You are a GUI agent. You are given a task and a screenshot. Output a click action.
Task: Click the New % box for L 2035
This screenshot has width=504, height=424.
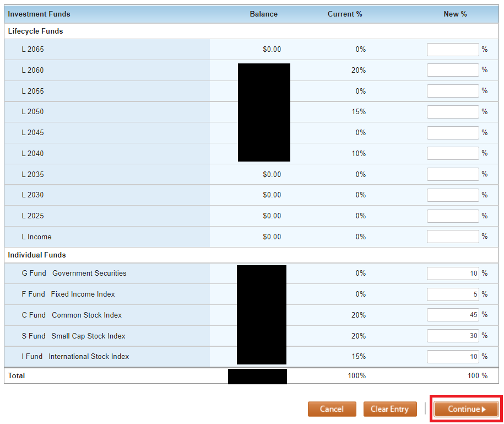(x=452, y=174)
